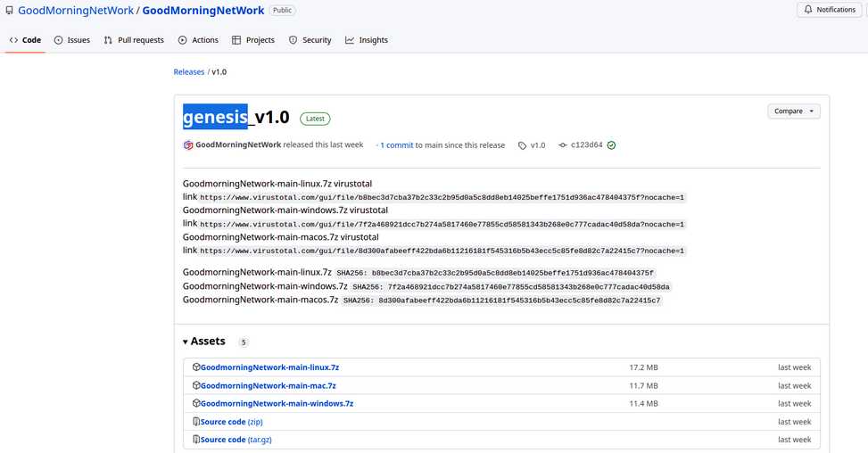This screenshot has width=868, height=453.
Task: Click the code brackets icon on Code tab
Action: pos(14,40)
